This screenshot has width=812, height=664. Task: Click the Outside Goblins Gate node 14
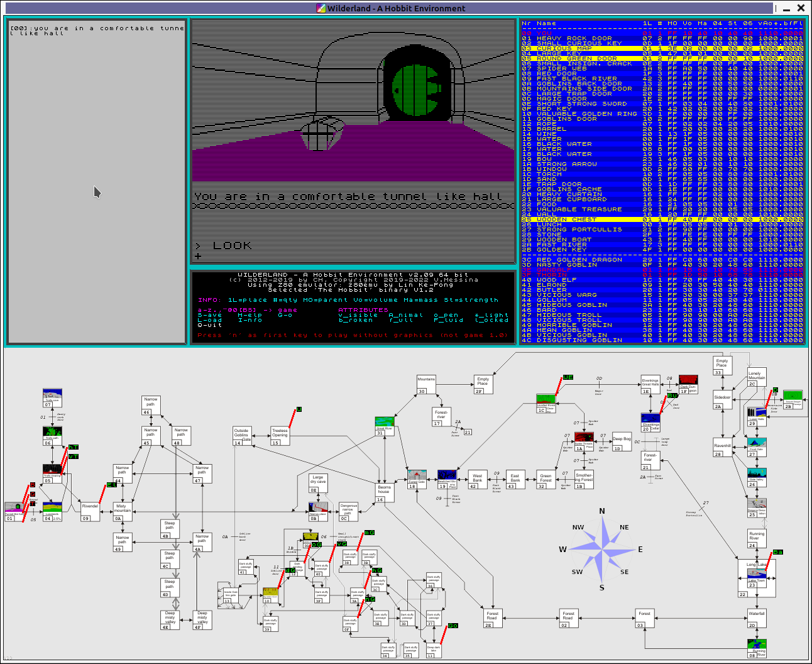pyautogui.click(x=242, y=436)
